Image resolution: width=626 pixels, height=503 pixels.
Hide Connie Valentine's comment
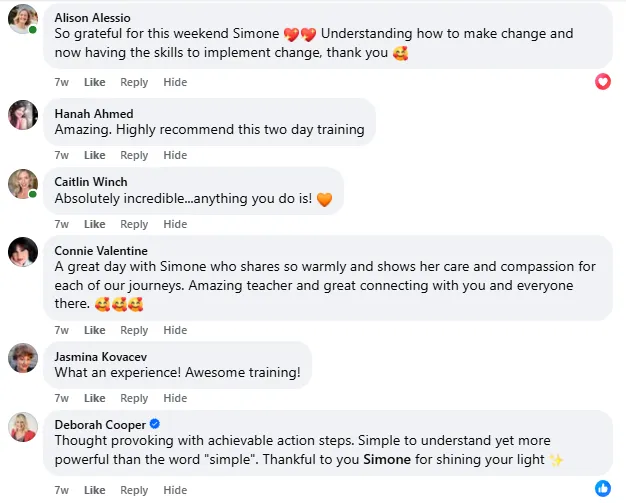pos(175,330)
